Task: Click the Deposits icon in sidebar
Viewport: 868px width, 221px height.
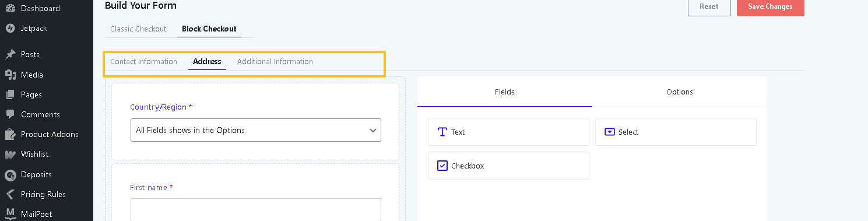Action: click(10, 174)
